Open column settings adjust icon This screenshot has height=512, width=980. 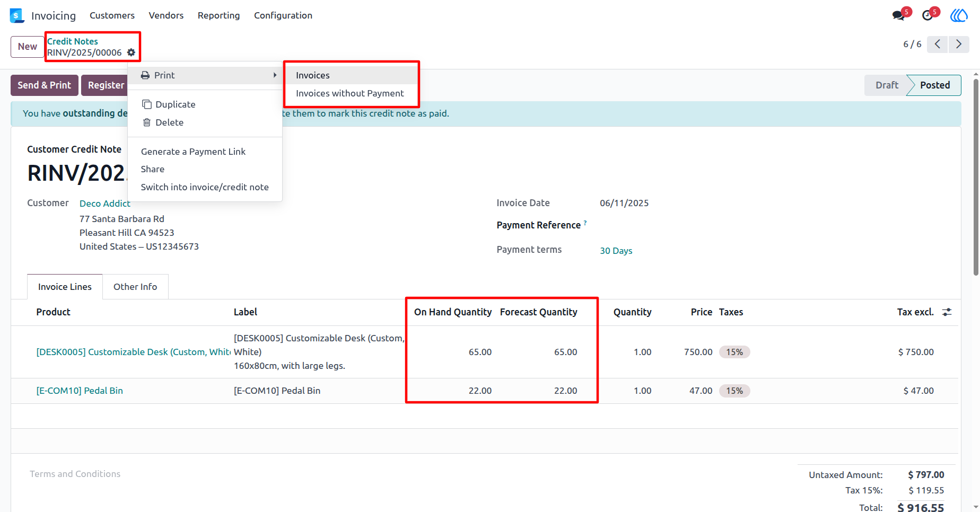947,312
